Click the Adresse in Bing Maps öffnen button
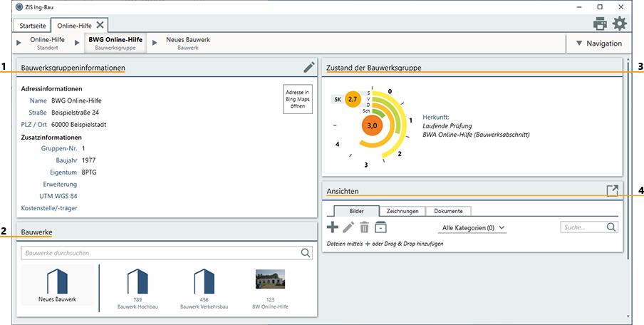This screenshot has width=644, height=325. [297, 99]
